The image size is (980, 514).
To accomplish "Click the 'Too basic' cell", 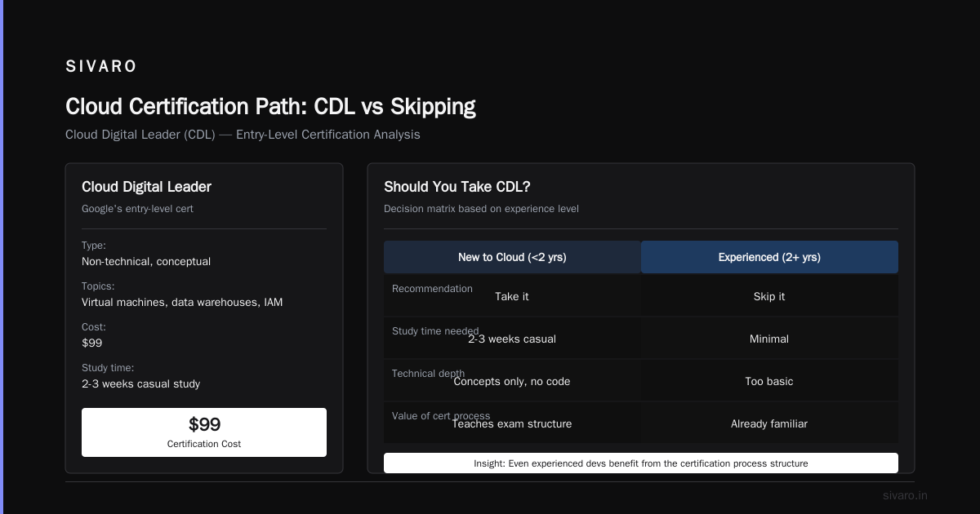I will [x=769, y=382].
